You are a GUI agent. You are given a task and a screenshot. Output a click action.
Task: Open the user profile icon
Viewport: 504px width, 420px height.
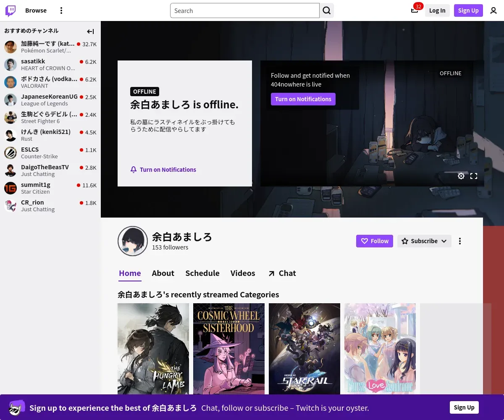(493, 10)
